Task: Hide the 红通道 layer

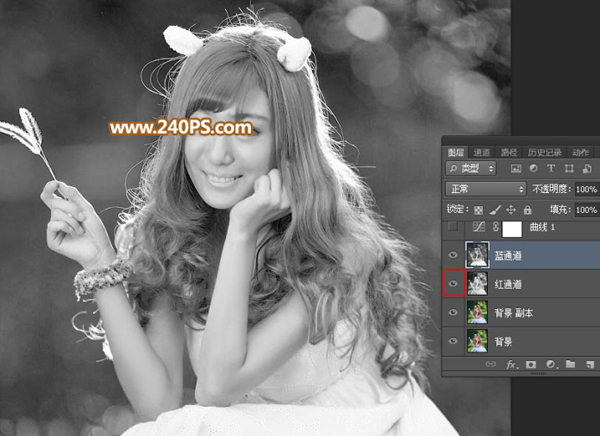Action: (x=452, y=285)
